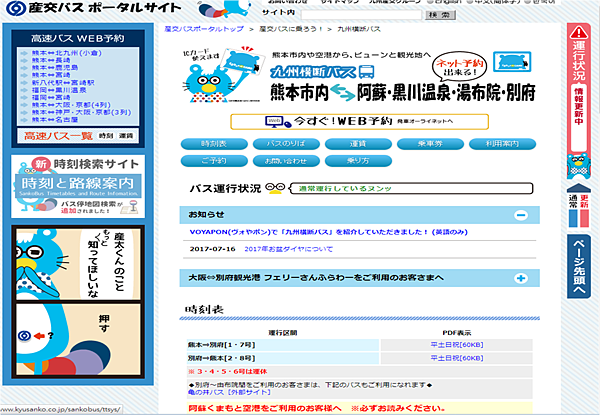Click the mascot tail graphic in the header
Image resolution: width=600 pixels, height=415 pixels.
click(214, 10)
